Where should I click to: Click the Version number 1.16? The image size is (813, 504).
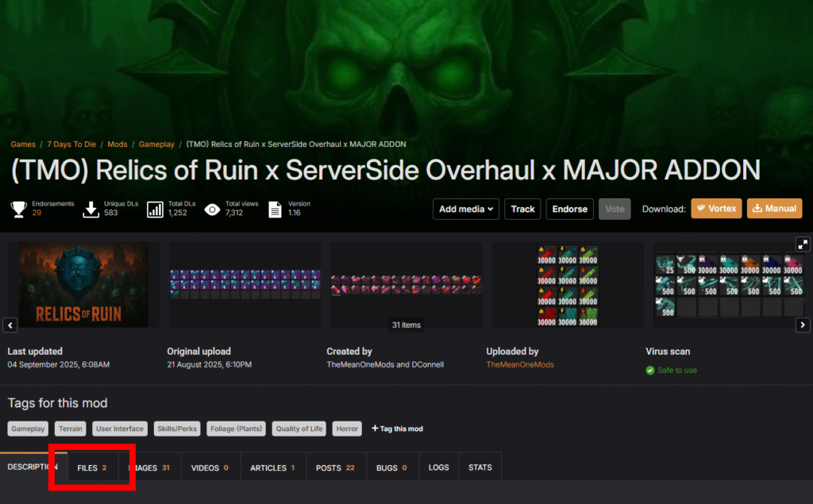[295, 213]
